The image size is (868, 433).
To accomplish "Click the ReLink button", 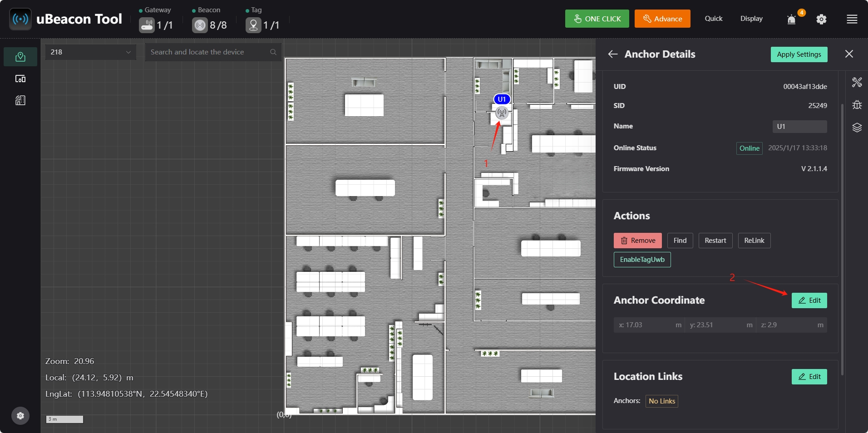I will (754, 241).
